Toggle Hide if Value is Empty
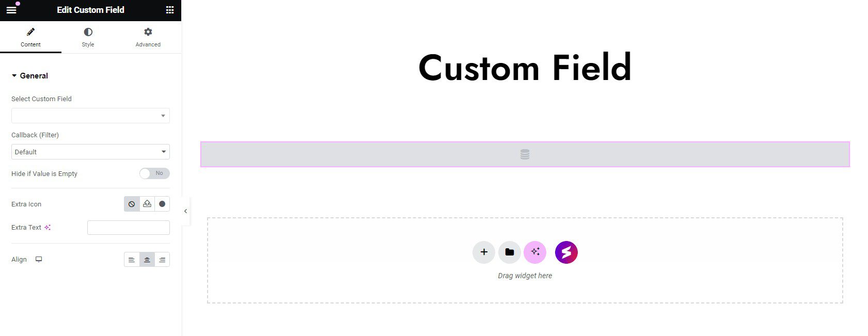The image size is (868, 336). tap(154, 173)
